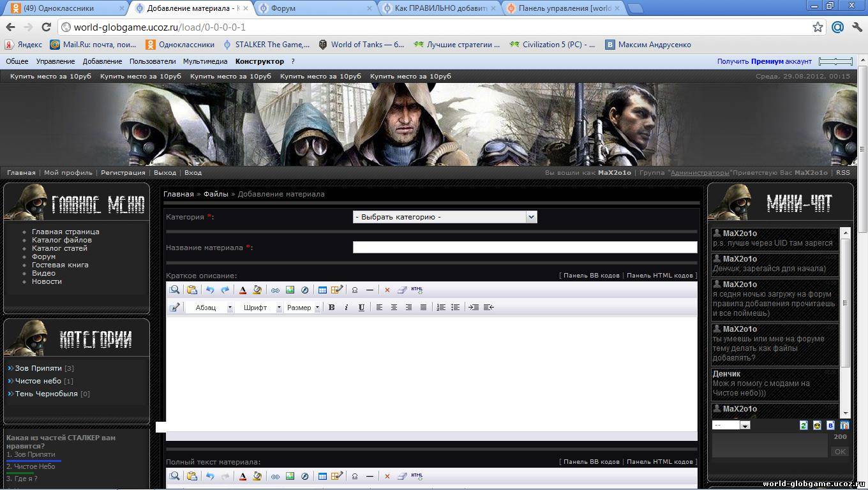Screen dimensions: 868x490
Task: Bookmark page with the star icon
Action: (x=818, y=27)
